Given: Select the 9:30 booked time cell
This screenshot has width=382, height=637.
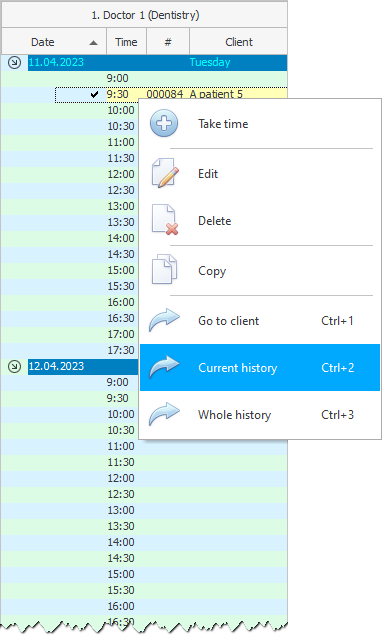Looking at the screenshot, I should [117, 94].
